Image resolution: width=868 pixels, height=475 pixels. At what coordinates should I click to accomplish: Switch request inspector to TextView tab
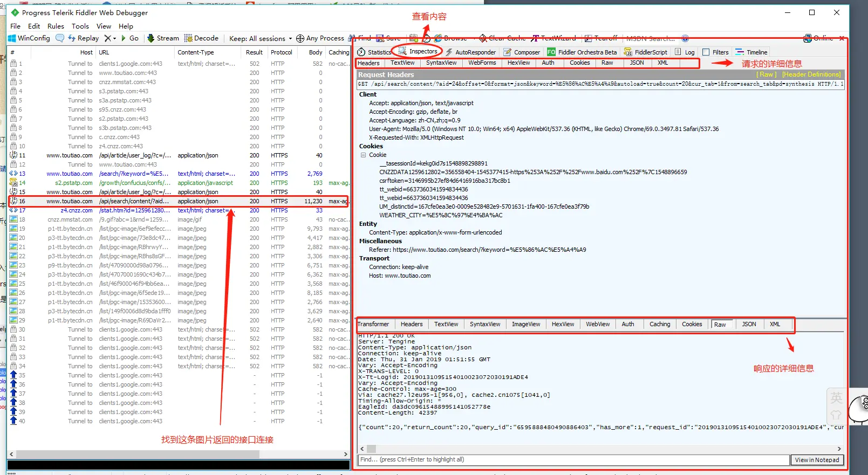pyautogui.click(x=402, y=63)
